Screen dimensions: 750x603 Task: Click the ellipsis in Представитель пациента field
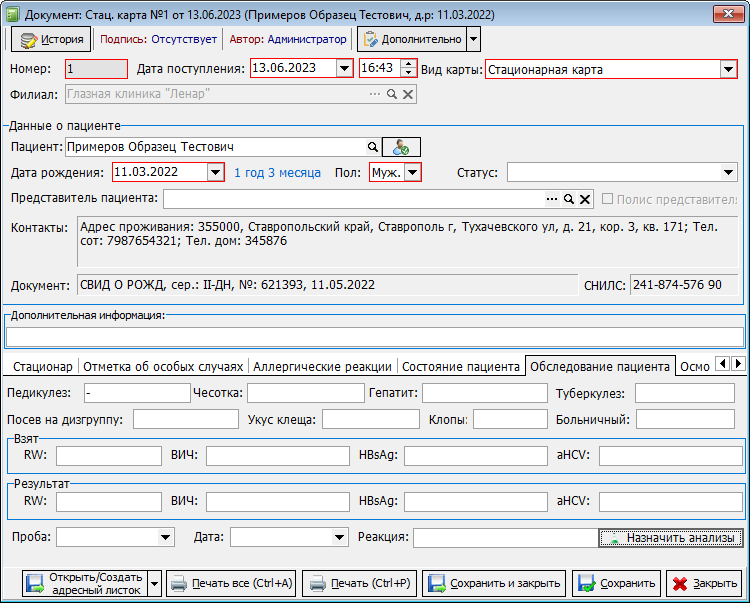click(x=552, y=199)
